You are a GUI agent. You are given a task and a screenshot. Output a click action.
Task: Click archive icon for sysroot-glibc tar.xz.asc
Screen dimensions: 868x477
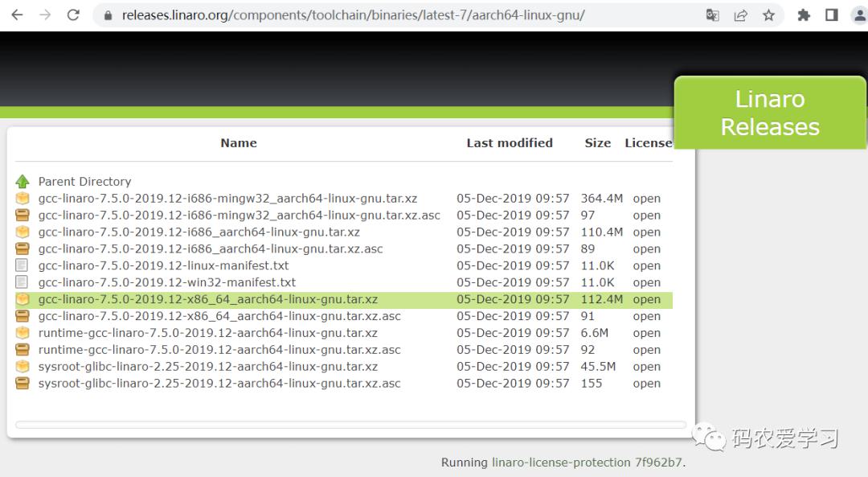point(23,384)
